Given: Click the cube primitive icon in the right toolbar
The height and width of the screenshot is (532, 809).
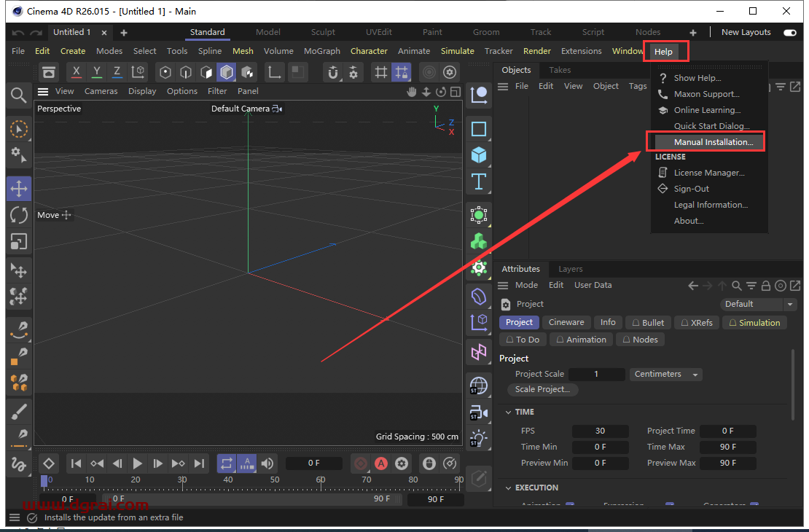Looking at the screenshot, I should [x=479, y=155].
